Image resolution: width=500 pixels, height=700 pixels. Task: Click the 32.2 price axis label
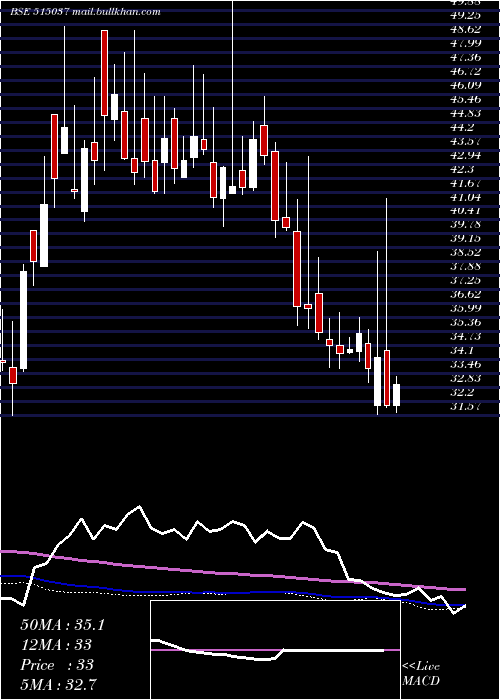(462, 393)
